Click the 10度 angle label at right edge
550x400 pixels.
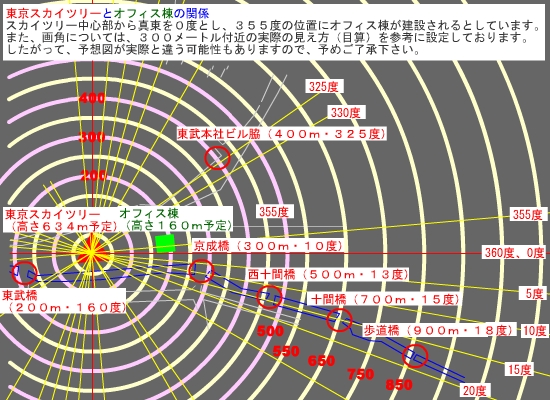tap(534, 330)
